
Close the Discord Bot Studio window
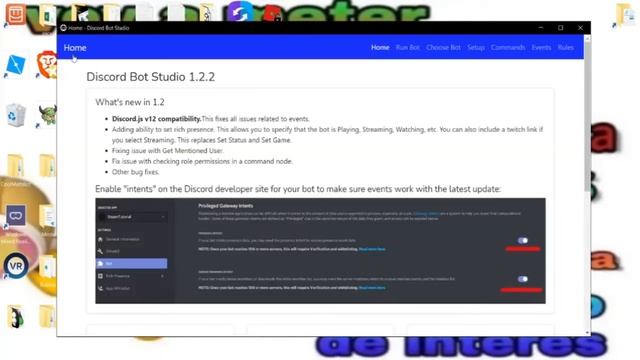580,28
